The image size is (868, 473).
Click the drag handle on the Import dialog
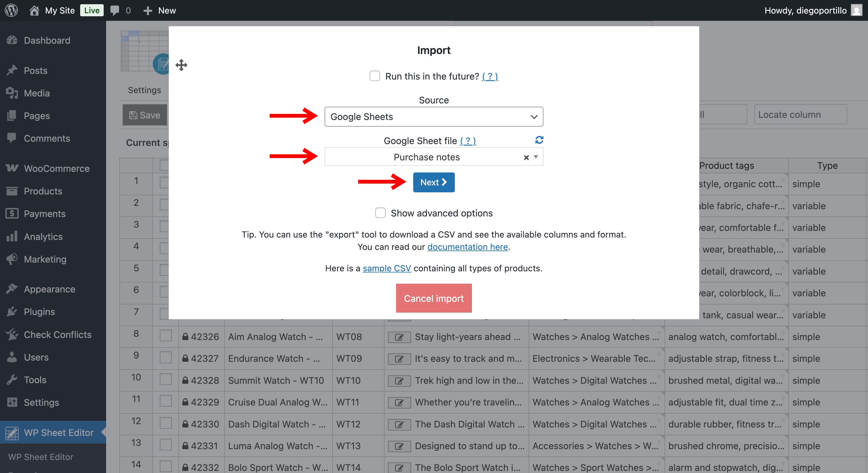click(x=181, y=65)
